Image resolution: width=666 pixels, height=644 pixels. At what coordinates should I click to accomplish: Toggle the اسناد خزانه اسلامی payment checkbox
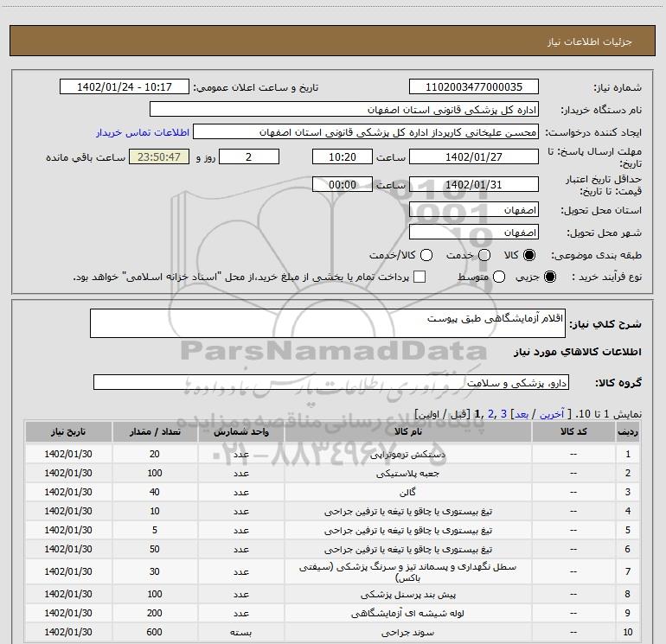point(419,277)
